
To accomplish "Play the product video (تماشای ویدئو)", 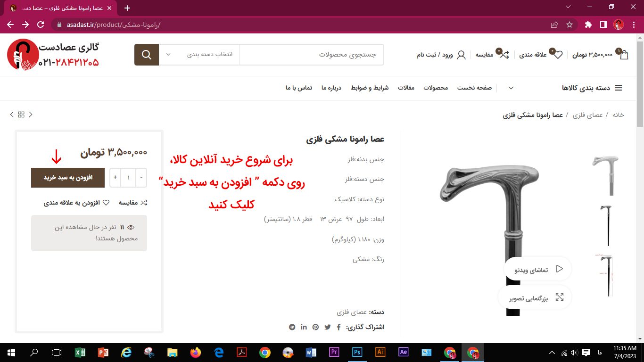I will (537, 270).
